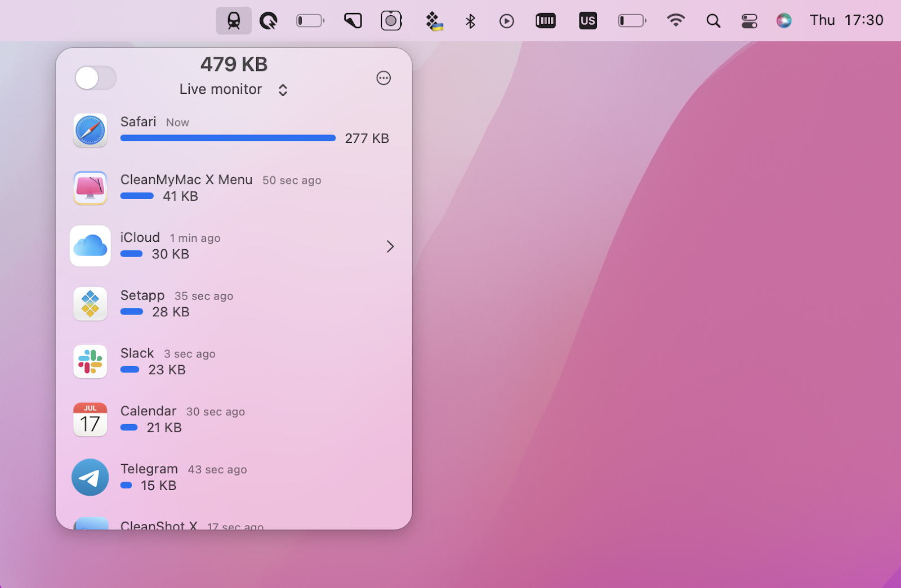Screen dimensions: 901x588
Task: Open the ellipsis options menu
Action: coord(383,78)
